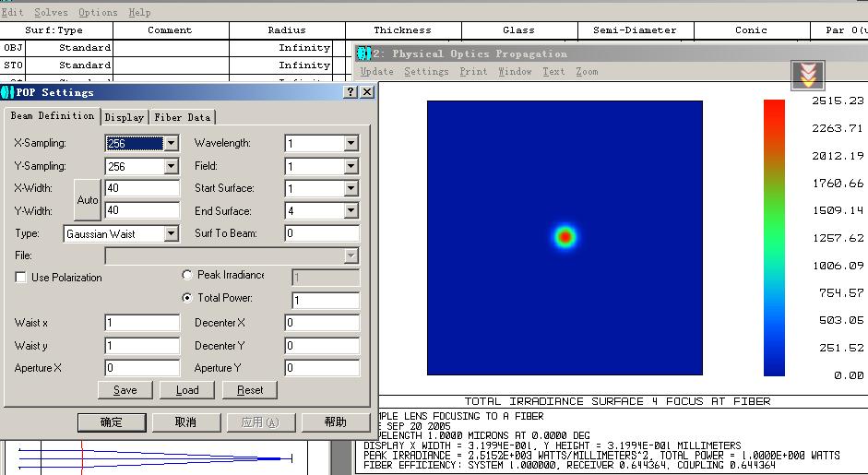The height and width of the screenshot is (475, 868).
Task: Click the Reset button
Action: tap(250, 390)
